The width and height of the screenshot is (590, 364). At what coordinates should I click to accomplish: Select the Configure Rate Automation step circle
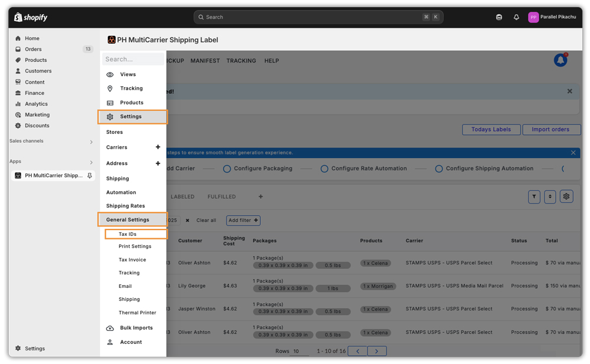click(x=324, y=169)
